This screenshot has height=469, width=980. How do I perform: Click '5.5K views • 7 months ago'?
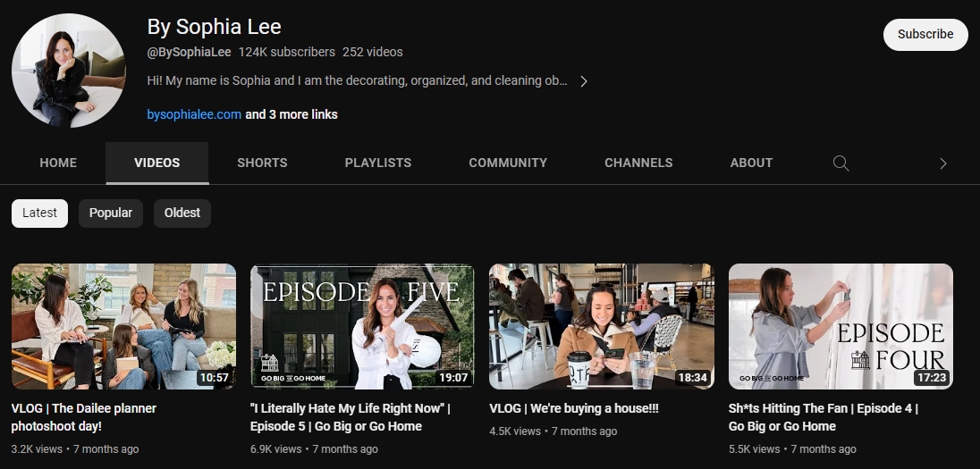(x=792, y=449)
